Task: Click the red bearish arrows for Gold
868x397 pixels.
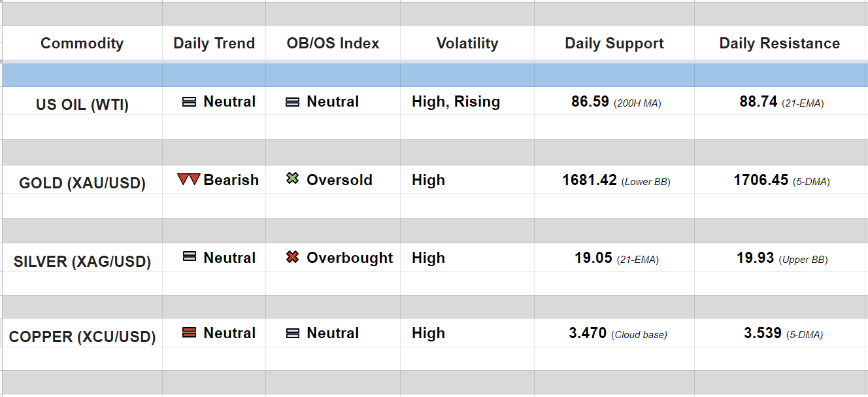Action: pos(188,179)
